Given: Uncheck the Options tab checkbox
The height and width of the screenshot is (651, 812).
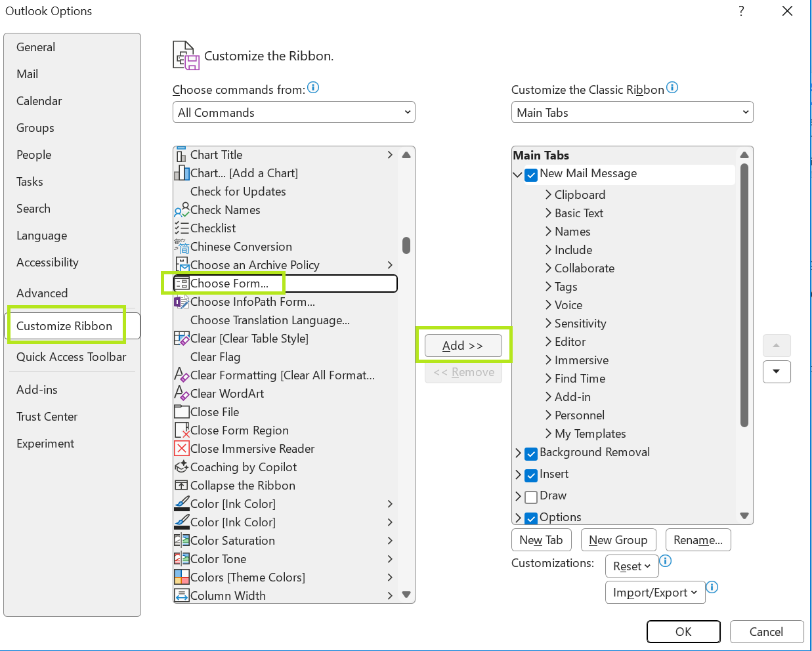Looking at the screenshot, I should pyautogui.click(x=531, y=518).
